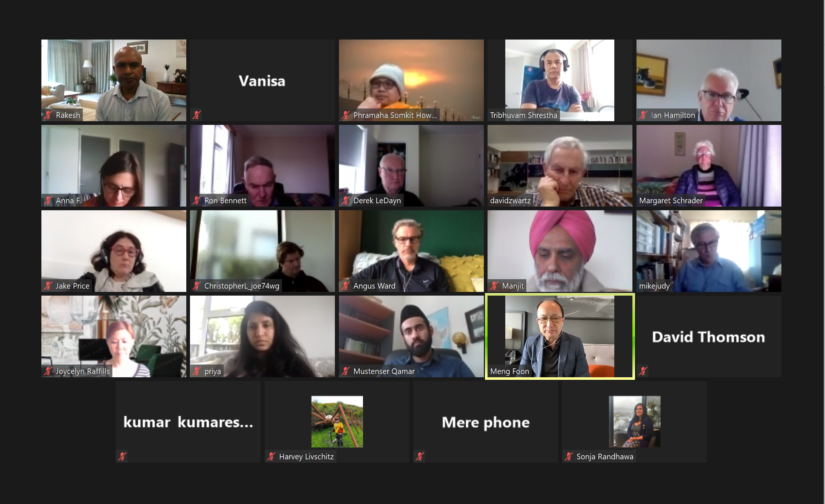This screenshot has height=504, width=825.
Task: Click muted microphone icon on Vanisa's tile
Action: click(x=197, y=115)
